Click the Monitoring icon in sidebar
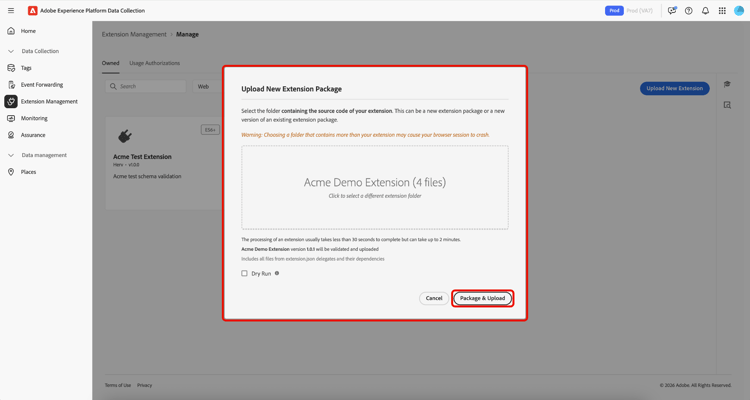This screenshot has width=750, height=400. pos(11,118)
